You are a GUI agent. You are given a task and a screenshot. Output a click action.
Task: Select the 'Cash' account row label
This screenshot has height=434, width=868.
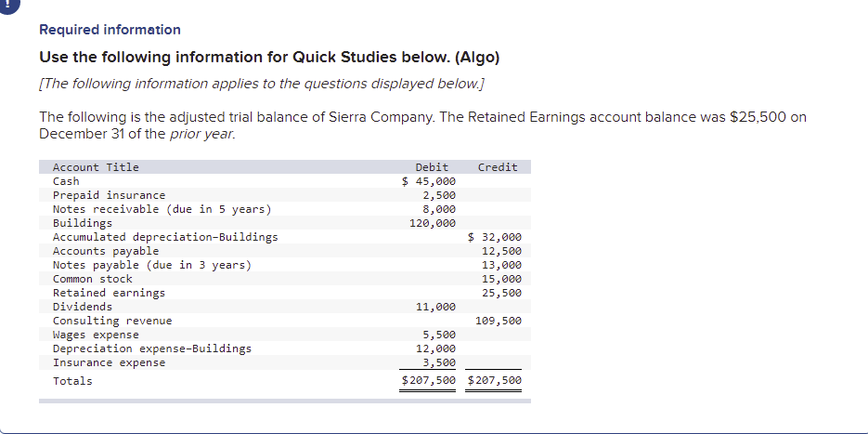click(x=66, y=181)
